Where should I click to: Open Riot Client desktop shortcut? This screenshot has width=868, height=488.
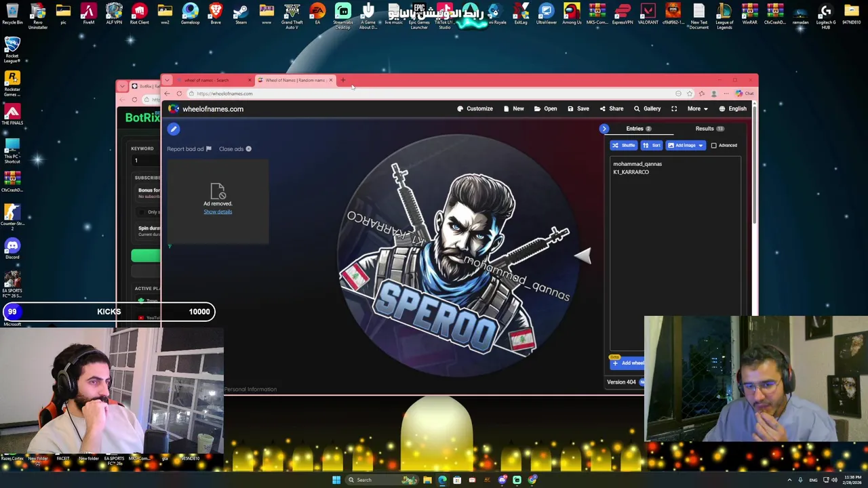point(139,14)
